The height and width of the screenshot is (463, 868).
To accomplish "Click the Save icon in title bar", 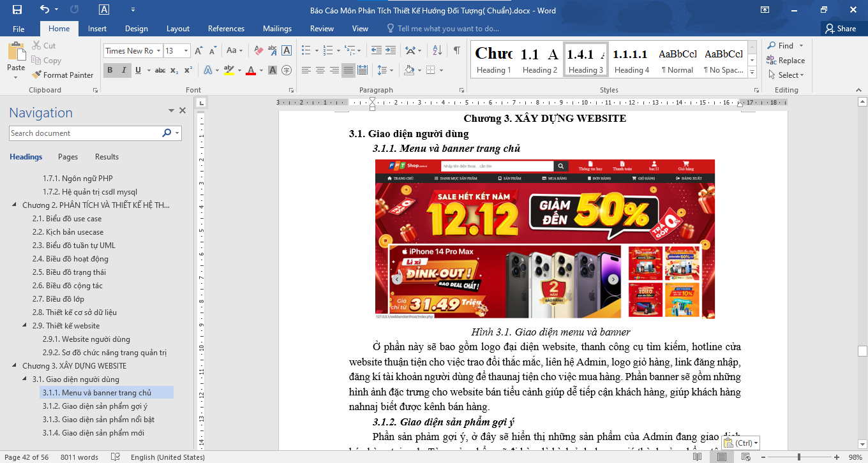I will [x=17, y=10].
